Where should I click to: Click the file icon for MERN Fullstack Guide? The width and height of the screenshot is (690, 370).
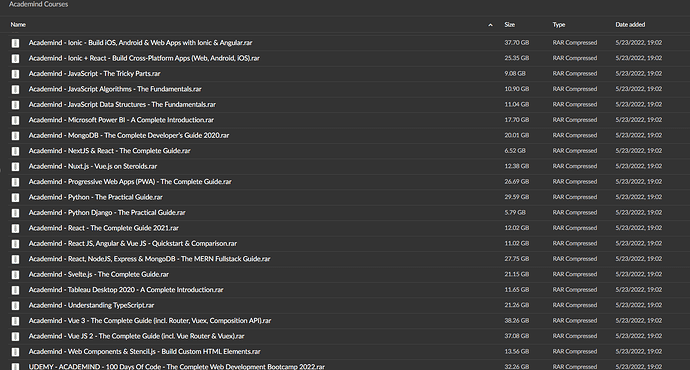pos(15,259)
